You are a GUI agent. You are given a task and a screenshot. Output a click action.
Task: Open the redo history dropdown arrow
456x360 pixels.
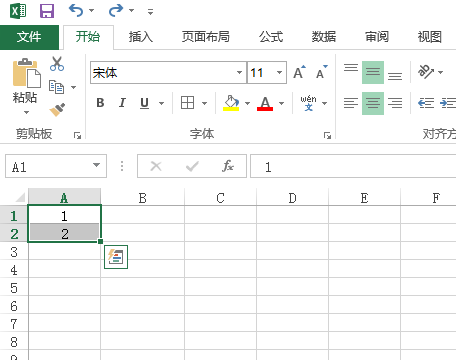point(131,11)
